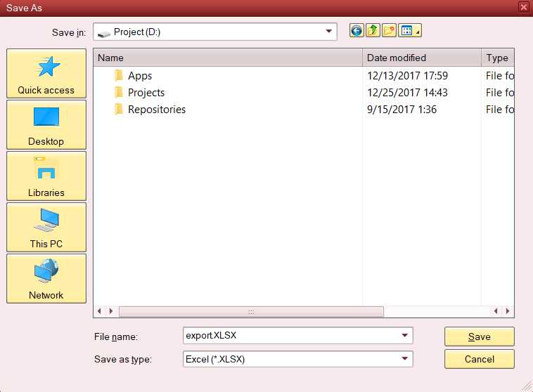Click the Excel (*.XLSX) type text
This screenshot has height=392, width=533.
(215, 359)
